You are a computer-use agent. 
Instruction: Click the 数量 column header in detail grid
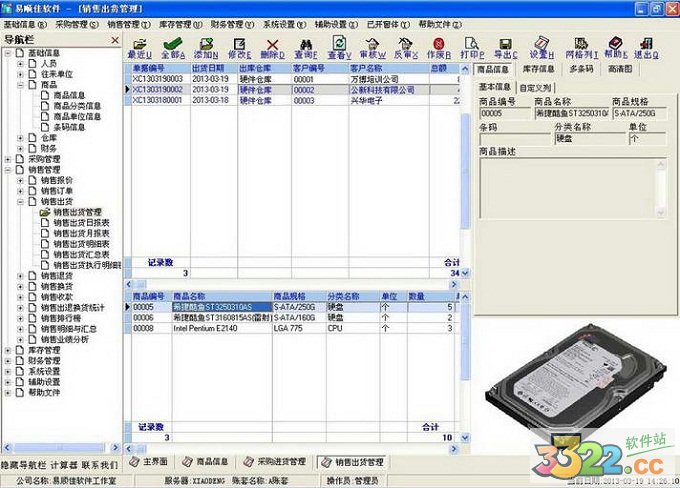[x=430, y=297]
